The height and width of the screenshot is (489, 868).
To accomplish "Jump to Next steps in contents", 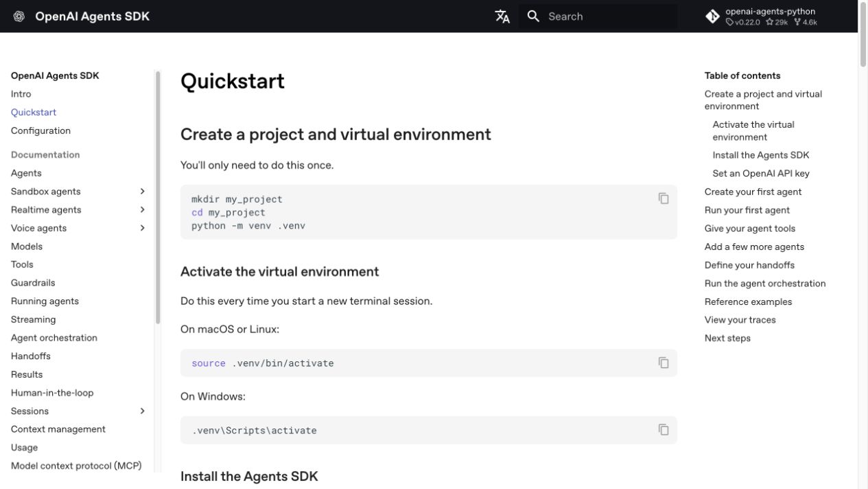I will coord(727,338).
